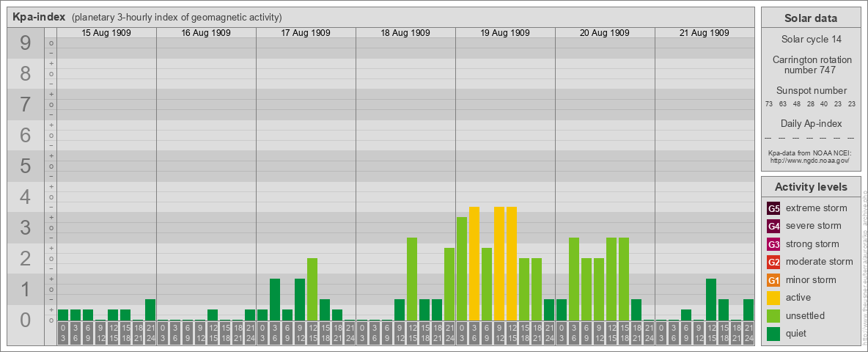Click the 'minor storm' legend label

(811, 279)
